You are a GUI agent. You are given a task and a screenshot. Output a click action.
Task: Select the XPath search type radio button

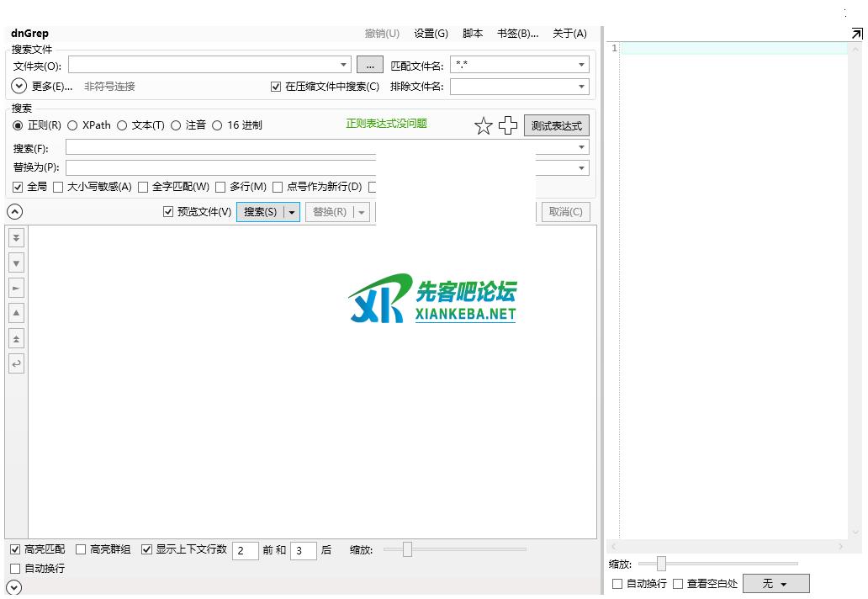(72, 125)
